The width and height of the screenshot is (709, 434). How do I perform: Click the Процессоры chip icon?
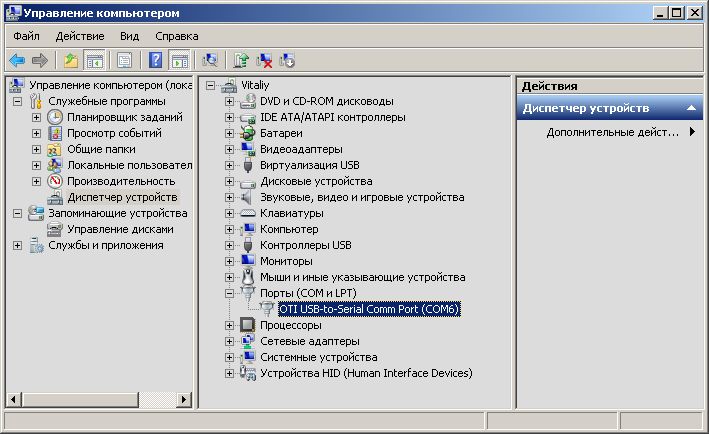tap(248, 325)
